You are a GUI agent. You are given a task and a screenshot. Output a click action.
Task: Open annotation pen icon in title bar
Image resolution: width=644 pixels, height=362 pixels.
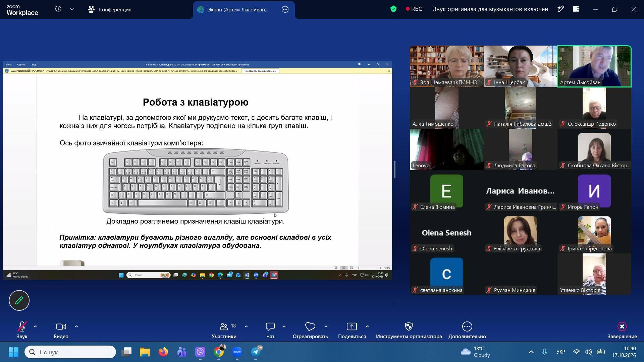click(x=560, y=9)
